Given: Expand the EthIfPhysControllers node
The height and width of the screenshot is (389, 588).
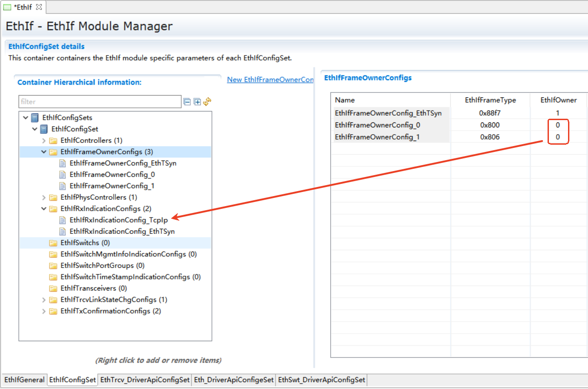Looking at the screenshot, I should coord(44,197).
